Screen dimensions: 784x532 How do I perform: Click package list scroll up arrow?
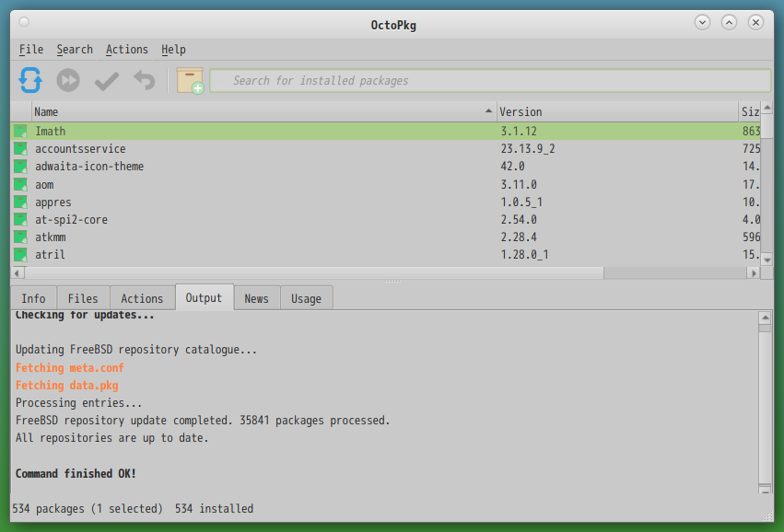[767, 108]
